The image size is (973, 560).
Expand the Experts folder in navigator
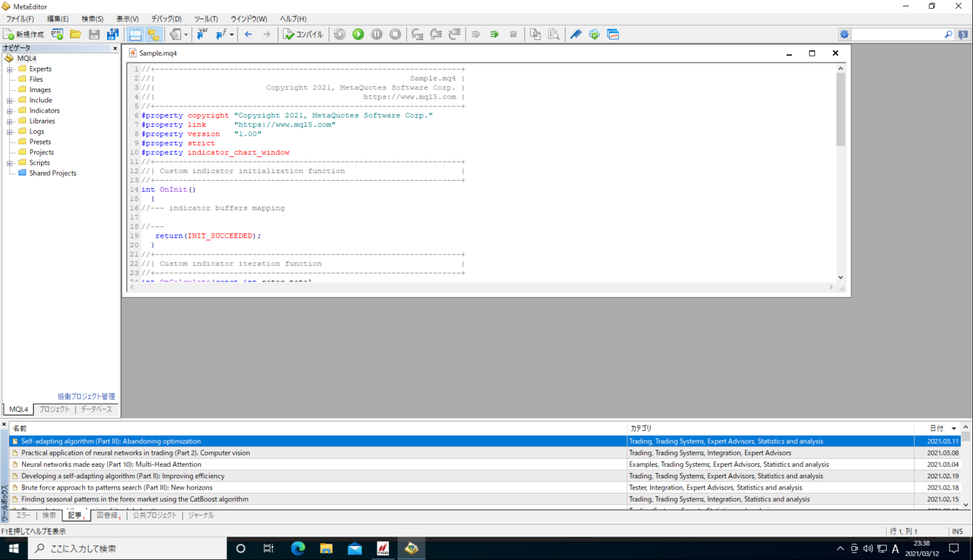pyautogui.click(x=10, y=69)
